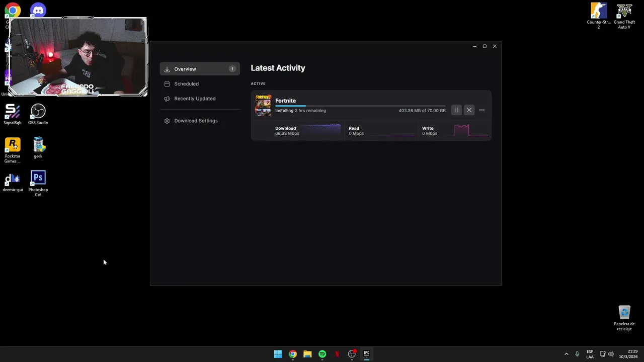Viewport: 644px width, 362px height.
Task: Click Epic Games taskbar icon
Action: (x=367, y=354)
